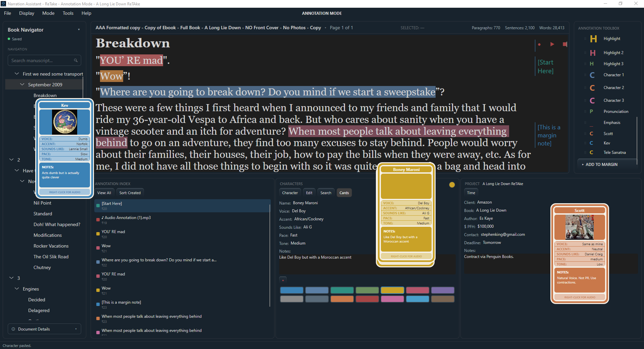Choose the teal color swatch
This screenshot has height=349, width=644.
click(x=342, y=290)
